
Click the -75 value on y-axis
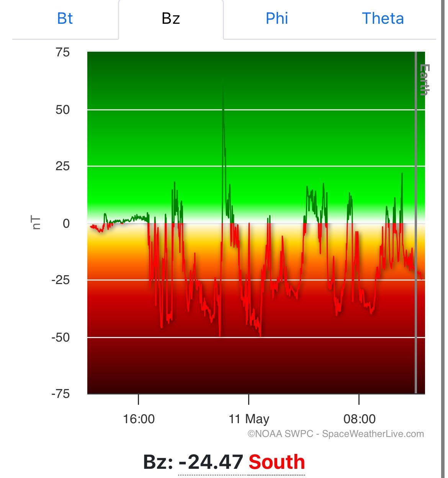coord(60,394)
